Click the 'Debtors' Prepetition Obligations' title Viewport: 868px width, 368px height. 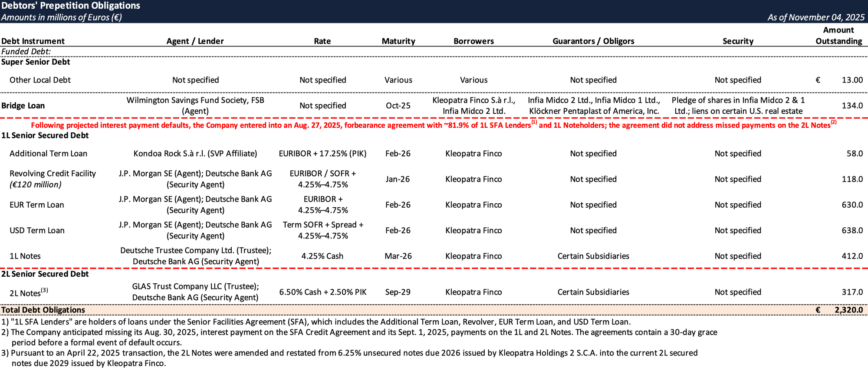[71, 6]
